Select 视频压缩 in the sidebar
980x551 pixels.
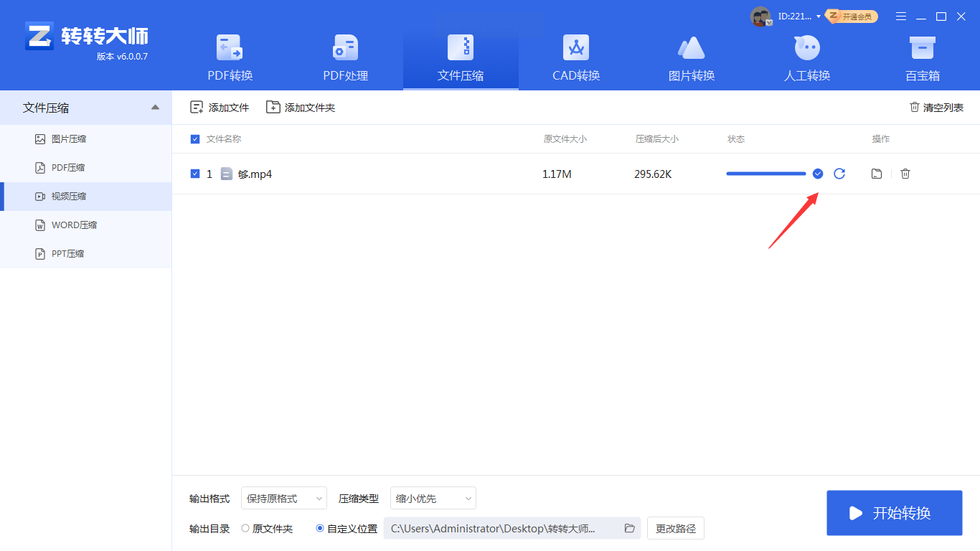86,197
